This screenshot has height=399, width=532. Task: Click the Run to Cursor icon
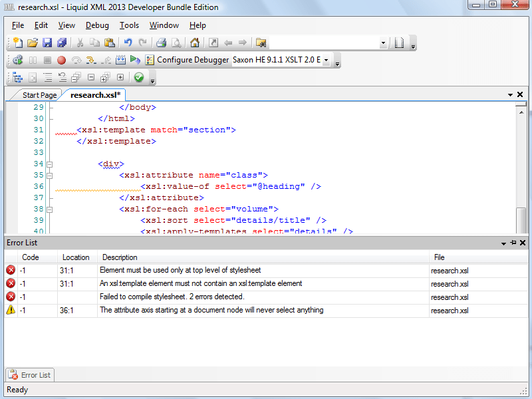pyautogui.click(x=121, y=60)
